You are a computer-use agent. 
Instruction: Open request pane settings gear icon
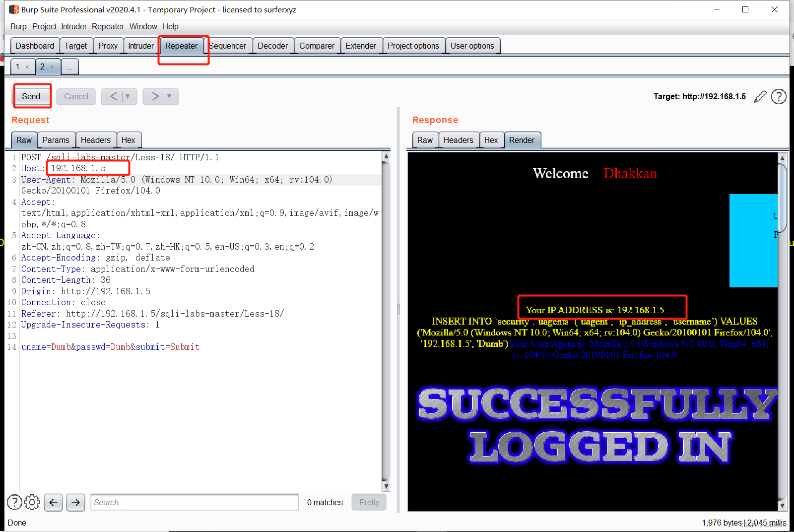(32, 502)
